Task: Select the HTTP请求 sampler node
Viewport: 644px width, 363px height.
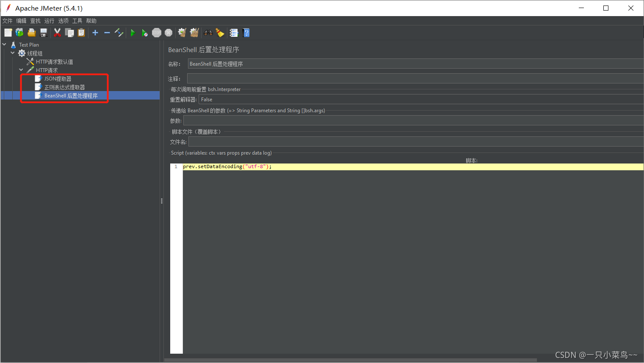Action: 47,70
